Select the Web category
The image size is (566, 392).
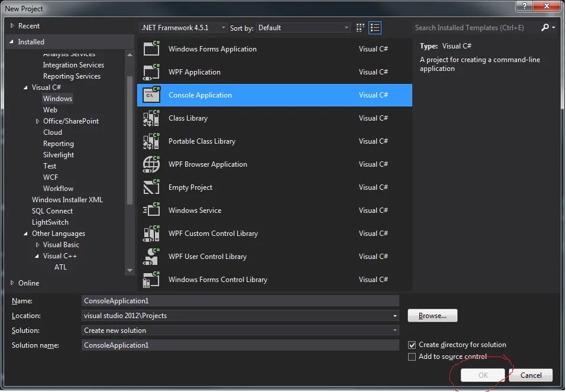[x=50, y=110]
